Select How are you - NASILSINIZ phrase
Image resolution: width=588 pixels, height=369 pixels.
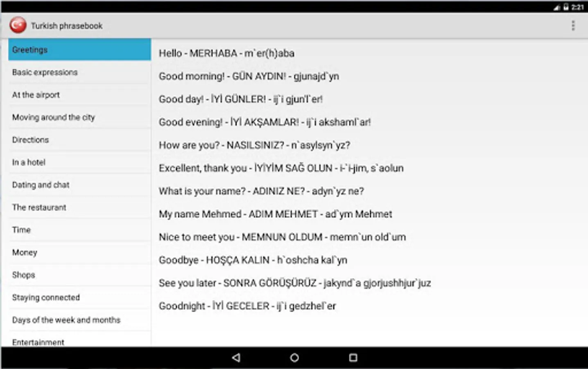coord(255,145)
